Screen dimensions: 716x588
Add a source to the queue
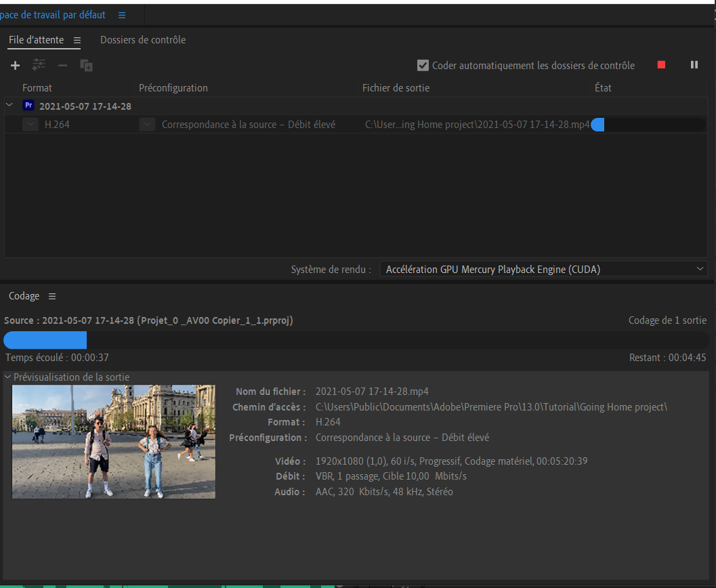coord(15,65)
